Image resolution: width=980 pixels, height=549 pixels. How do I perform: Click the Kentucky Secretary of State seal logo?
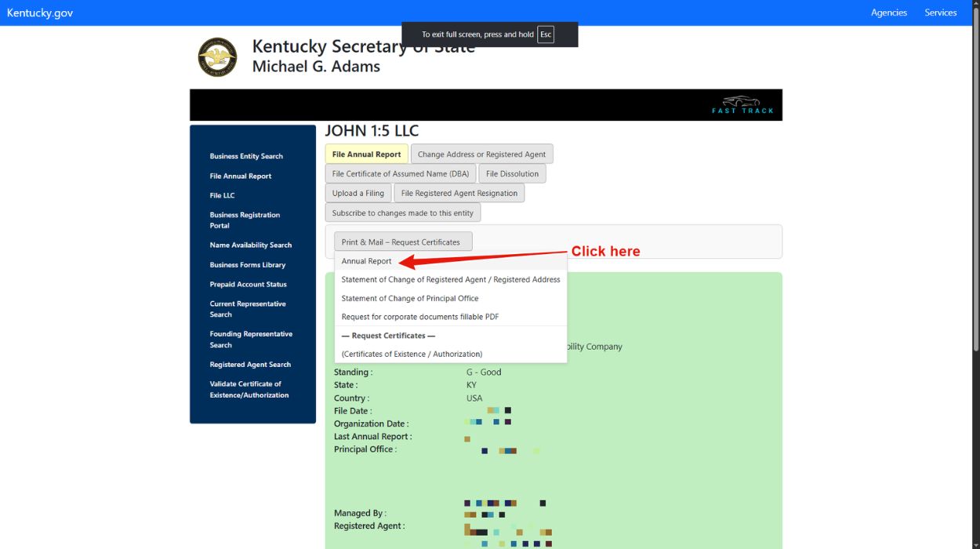pyautogui.click(x=217, y=57)
